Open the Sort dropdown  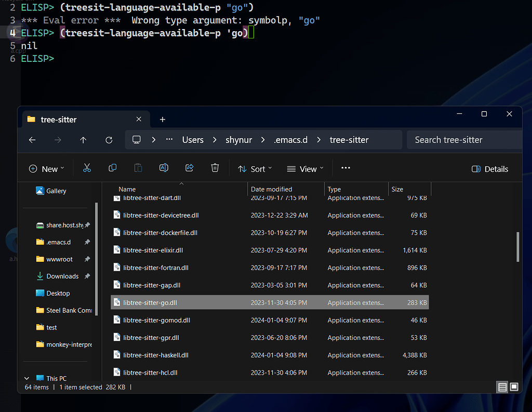(x=255, y=168)
